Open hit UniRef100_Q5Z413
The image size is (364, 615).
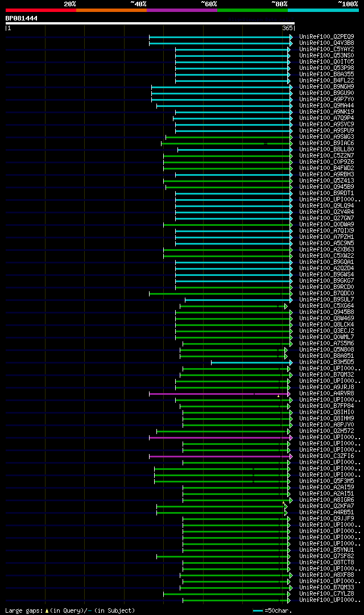326,181
